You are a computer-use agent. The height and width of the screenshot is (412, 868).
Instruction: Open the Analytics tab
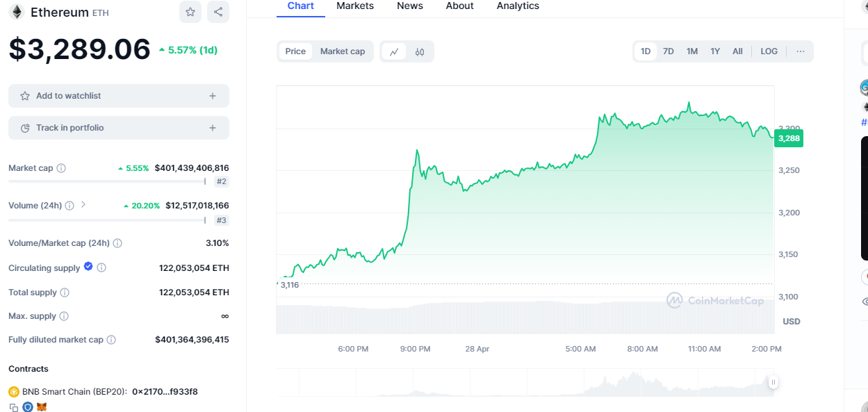[518, 6]
